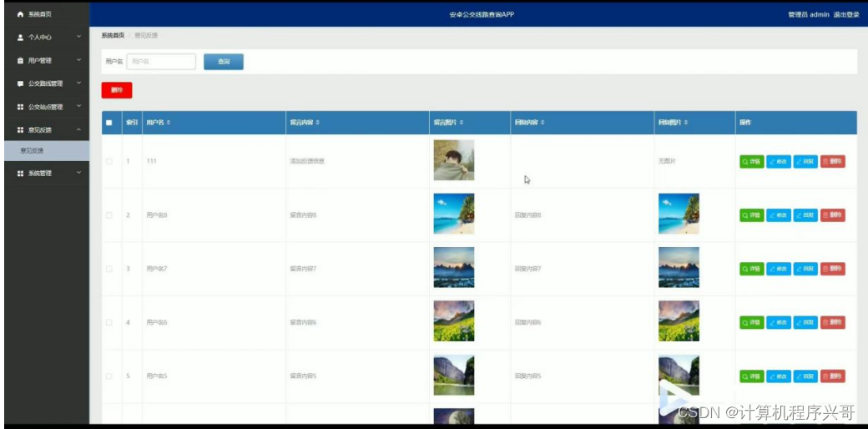Sort by the 用户名 column sort arrows
The image size is (868, 429).
click(169, 123)
